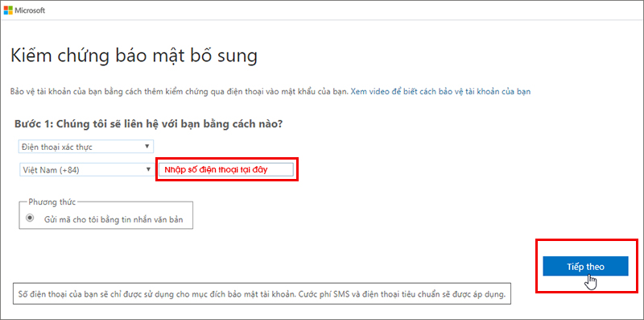Screen dimensions: 644x320
Task: Click the 'Bảo vệ tài khoản của bạn' description text
Action: click(x=180, y=91)
